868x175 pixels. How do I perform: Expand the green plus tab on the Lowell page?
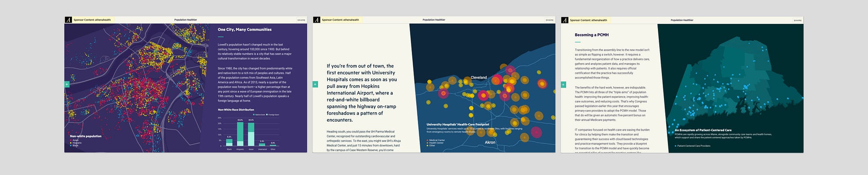click(x=67, y=84)
